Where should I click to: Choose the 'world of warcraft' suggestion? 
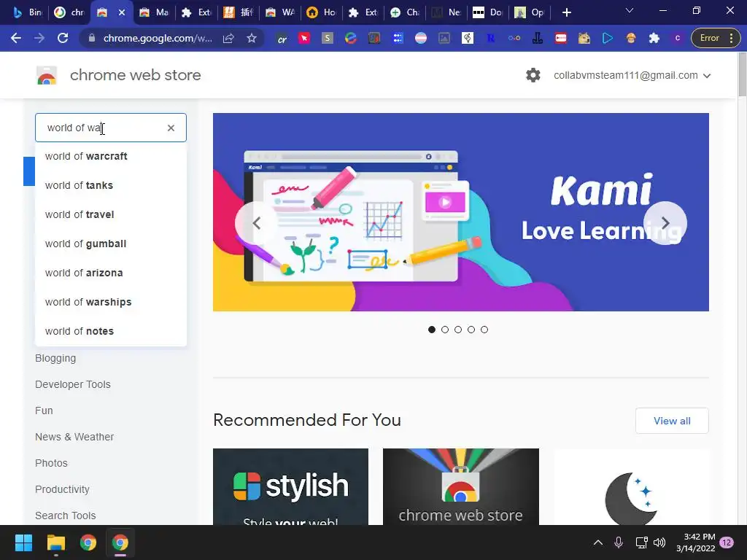click(x=111, y=156)
